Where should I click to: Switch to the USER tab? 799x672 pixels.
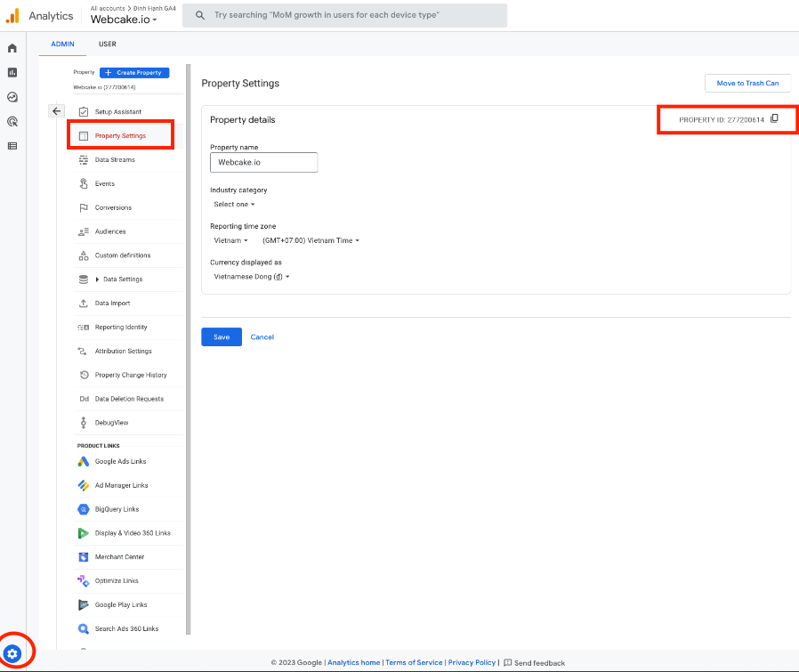tap(108, 44)
